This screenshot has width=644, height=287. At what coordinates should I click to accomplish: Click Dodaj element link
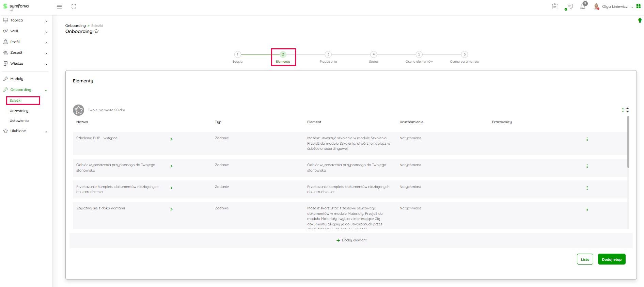pyautogui.click(x=351, y=240)
